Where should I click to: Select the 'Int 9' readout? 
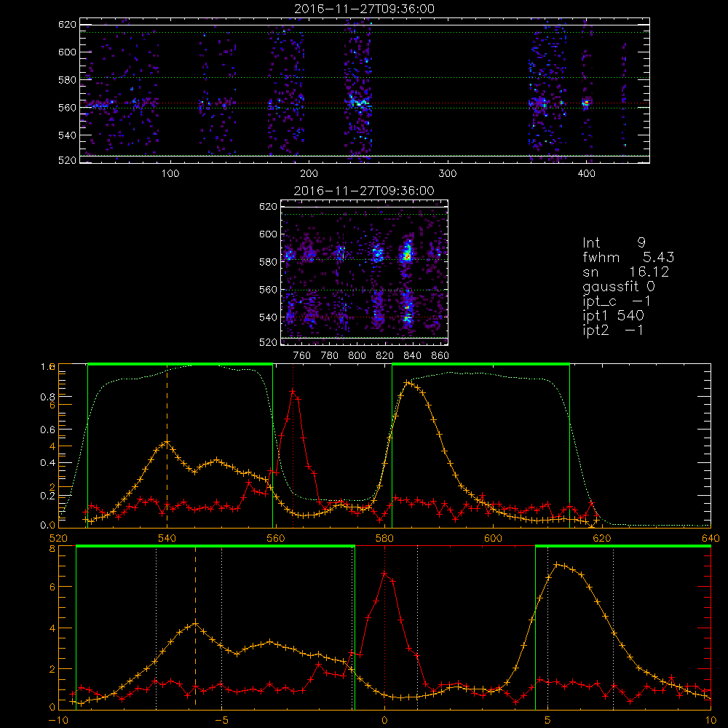point(614,243)
